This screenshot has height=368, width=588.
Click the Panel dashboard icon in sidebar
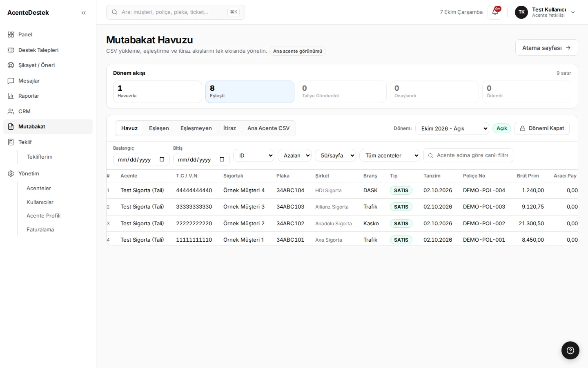[x=11, y=35]
